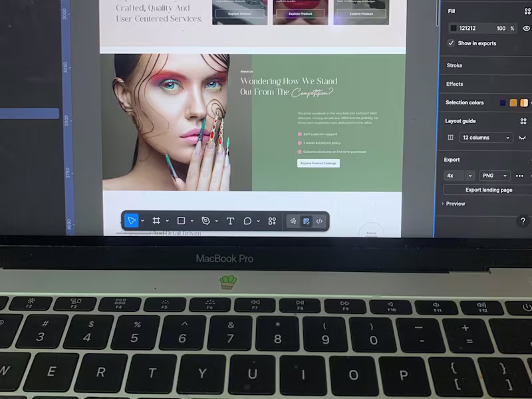Open the 12 columns layout dropdown
Viewport: 532px width, 399px height.
point(485,137)
